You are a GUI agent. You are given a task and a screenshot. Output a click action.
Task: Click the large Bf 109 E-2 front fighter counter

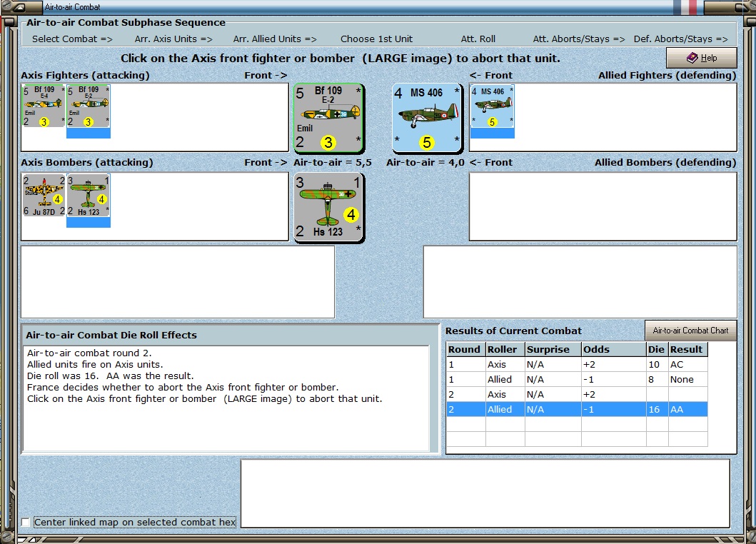click(x=328, y=119)
